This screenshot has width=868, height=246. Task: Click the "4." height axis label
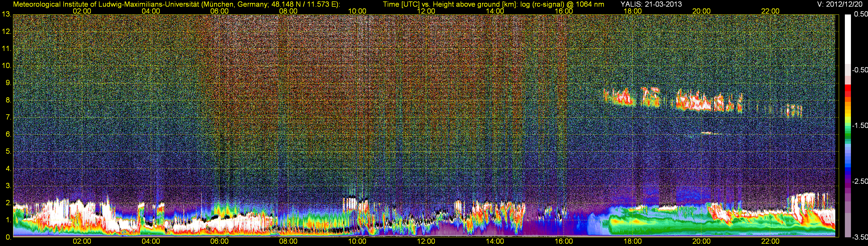(8, 169)
